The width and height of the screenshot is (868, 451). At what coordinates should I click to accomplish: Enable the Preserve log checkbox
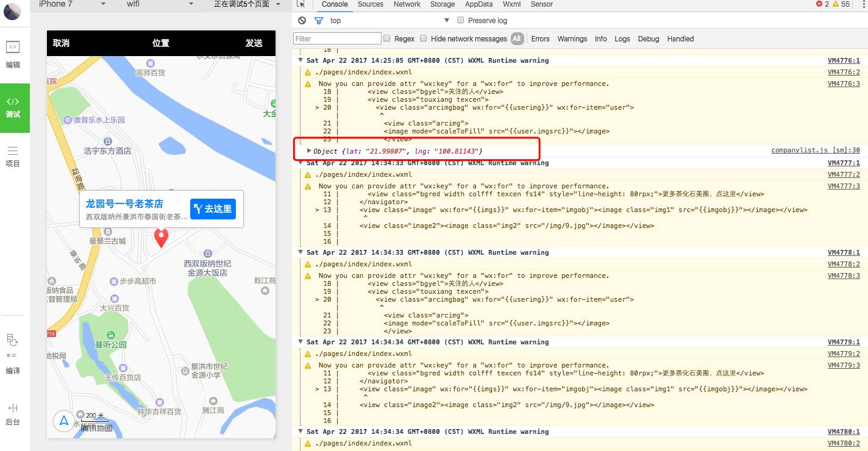pos(461,21)
